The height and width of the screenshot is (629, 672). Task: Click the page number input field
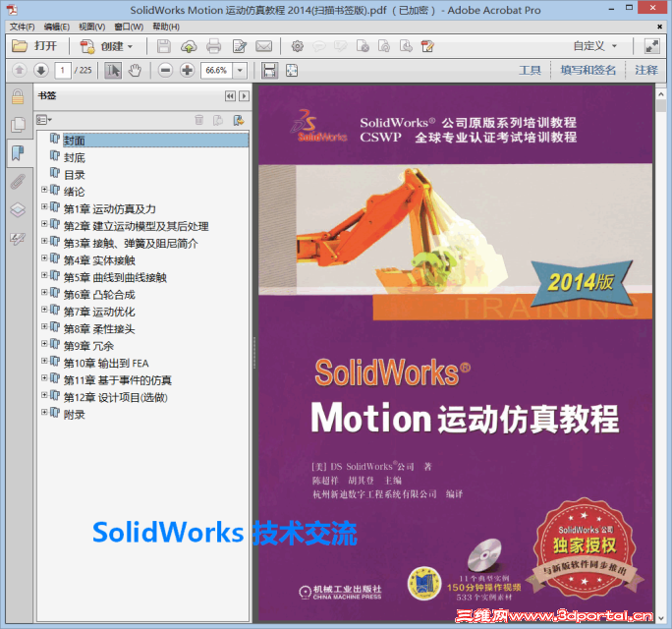tap(63, 70)
